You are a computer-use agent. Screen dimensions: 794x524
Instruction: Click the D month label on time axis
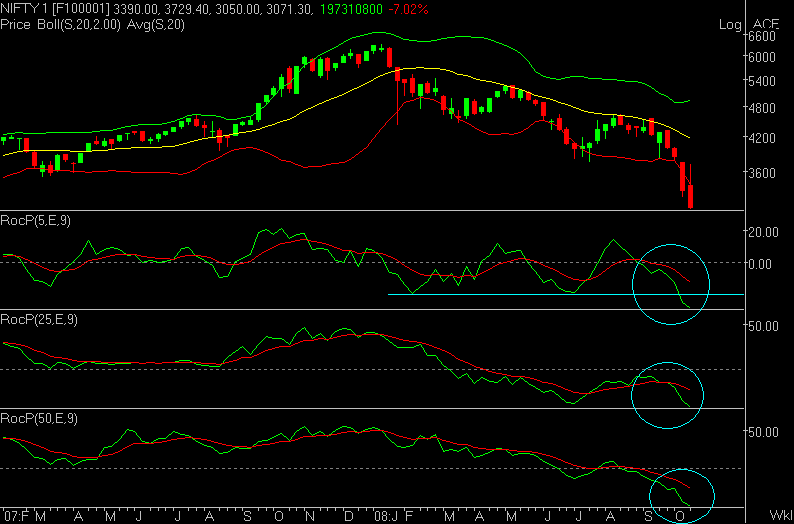[x=348, y=517]
